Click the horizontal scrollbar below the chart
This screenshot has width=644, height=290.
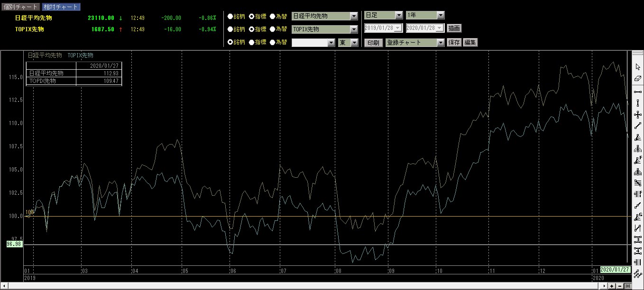click(304, 286)
